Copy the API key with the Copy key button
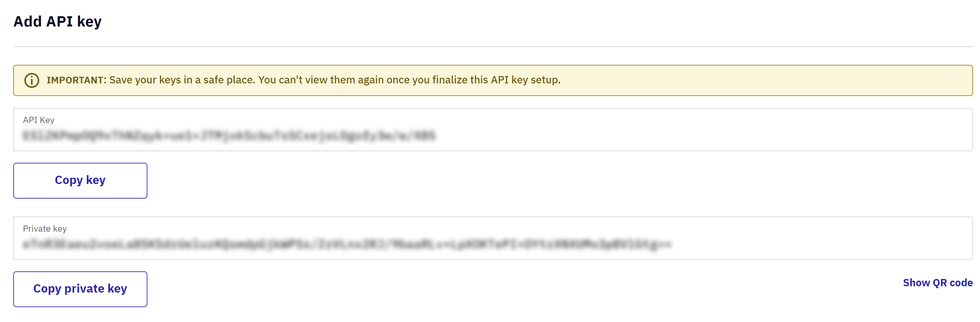The image size is (980, 322). point(80,181)
